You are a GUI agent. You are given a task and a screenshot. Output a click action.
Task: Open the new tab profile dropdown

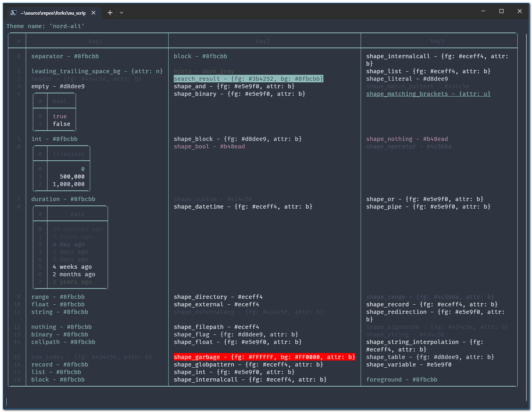[x=122, y=13]
